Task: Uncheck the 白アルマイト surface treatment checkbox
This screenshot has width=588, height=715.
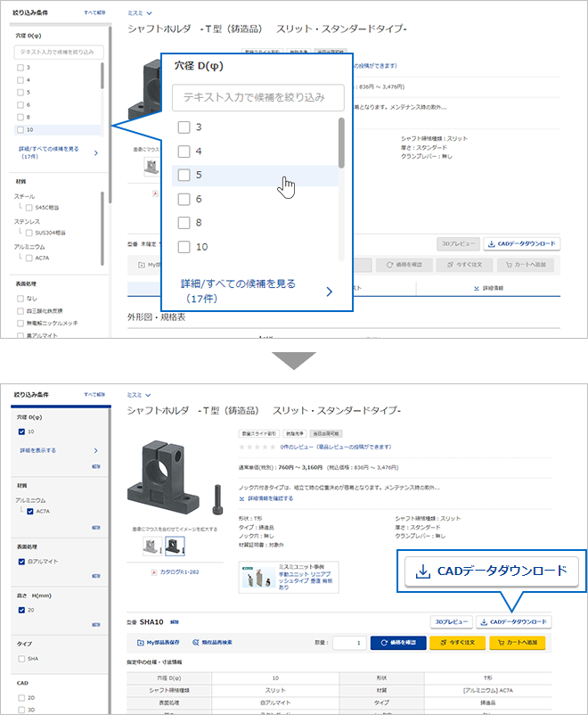Action: point(21,562)
